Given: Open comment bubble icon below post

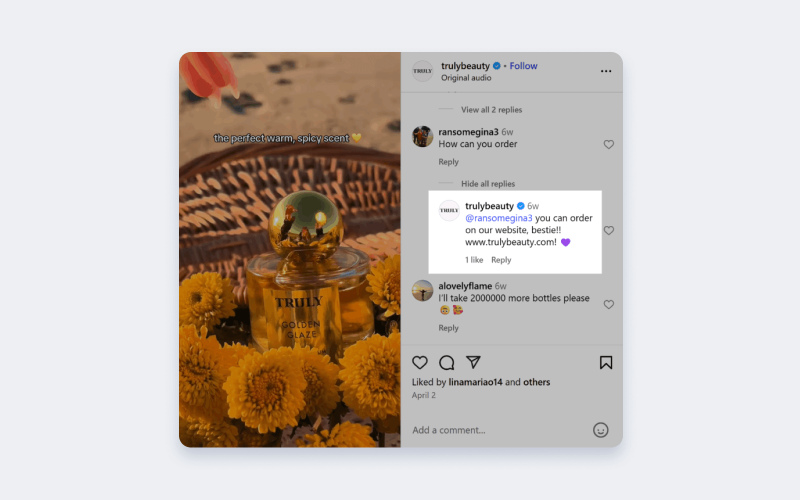Looking at the screenshot, I should coord(446,362).
